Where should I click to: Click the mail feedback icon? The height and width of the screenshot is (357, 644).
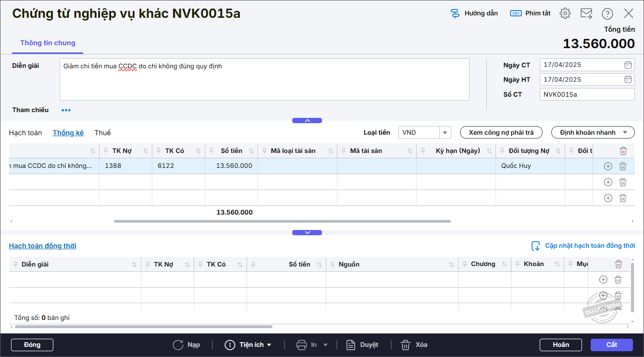[x=586, y=13]
